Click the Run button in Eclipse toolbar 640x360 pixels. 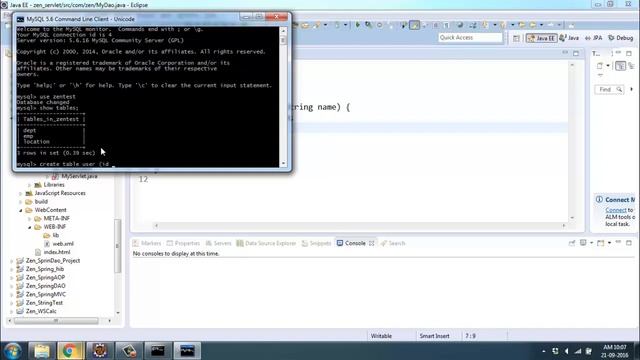pos(358,25)
